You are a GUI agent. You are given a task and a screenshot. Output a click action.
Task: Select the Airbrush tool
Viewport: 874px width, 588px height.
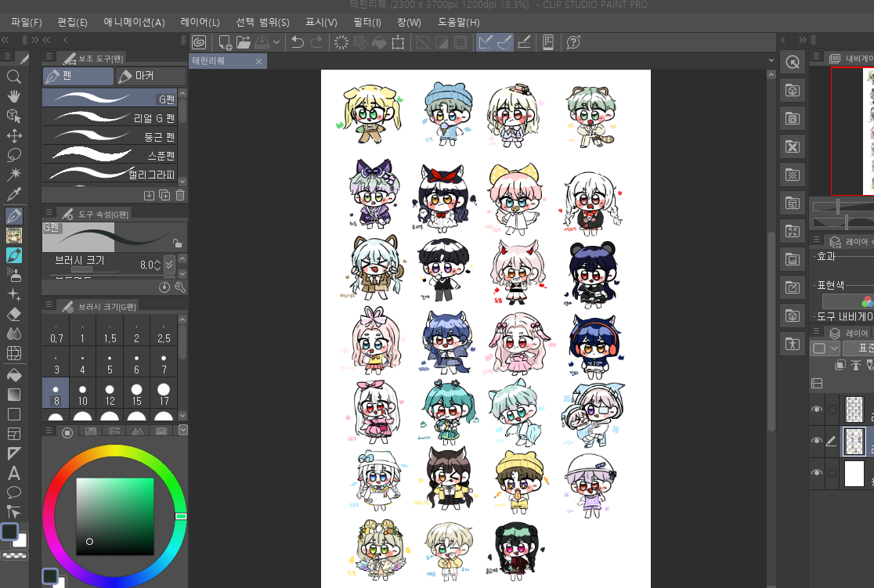14,275
